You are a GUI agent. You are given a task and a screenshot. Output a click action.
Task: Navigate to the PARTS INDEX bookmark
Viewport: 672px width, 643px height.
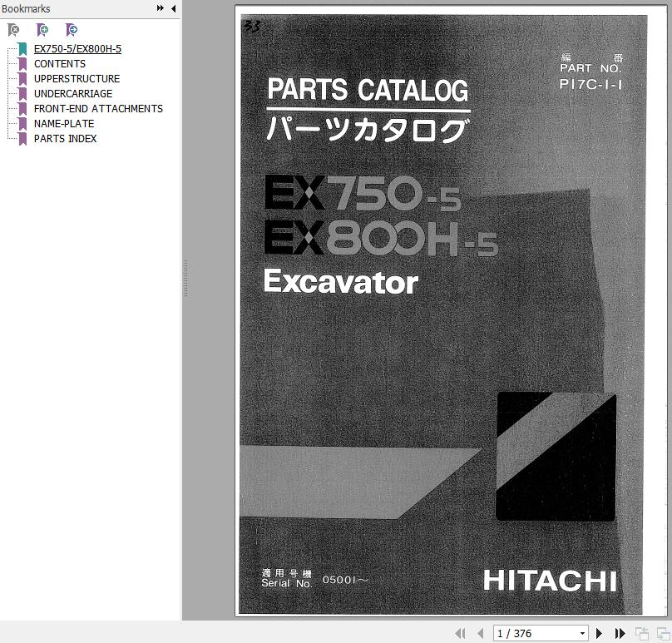coord(66,139)
